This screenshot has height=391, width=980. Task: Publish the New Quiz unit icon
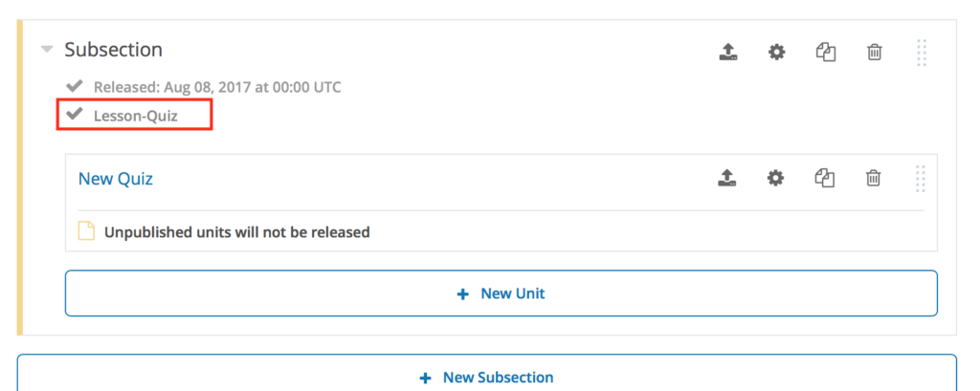click(x=726, y=178)
